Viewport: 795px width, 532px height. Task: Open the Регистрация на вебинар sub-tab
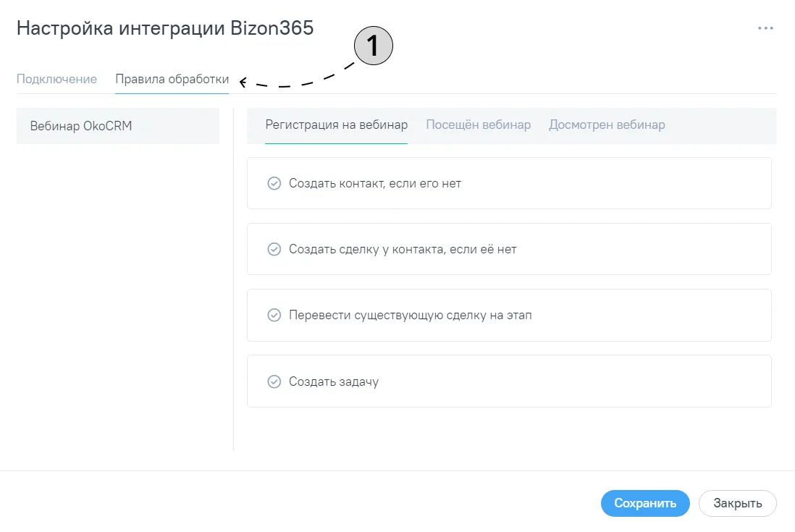pyautogui.click(x=336, y=124)
